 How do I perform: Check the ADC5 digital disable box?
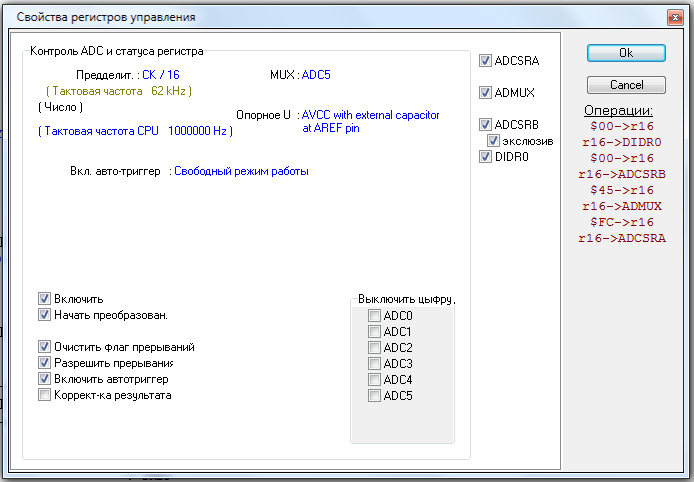(374, 396)
